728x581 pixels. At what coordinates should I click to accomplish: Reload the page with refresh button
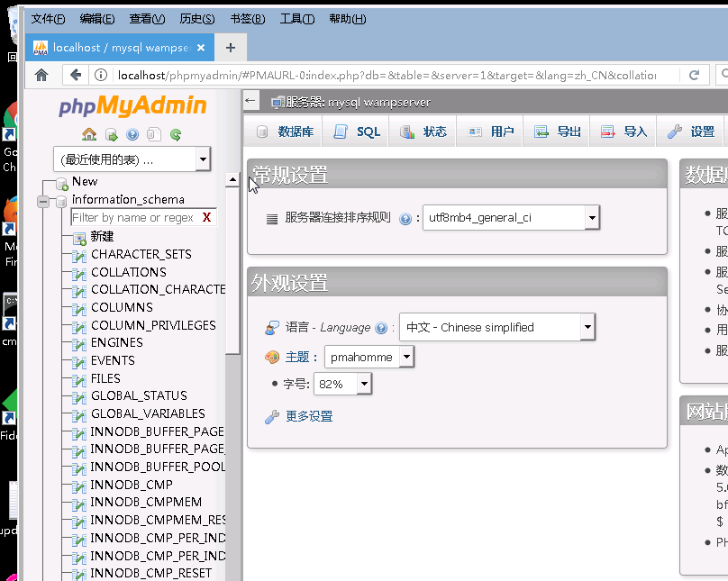pos(694,75)
